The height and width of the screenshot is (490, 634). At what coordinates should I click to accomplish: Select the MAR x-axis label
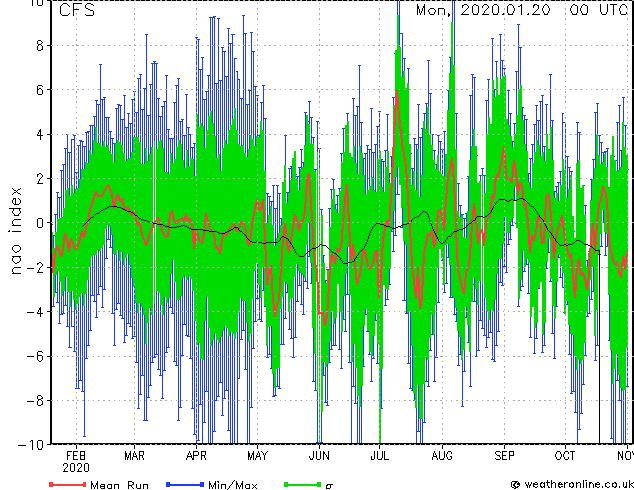click(x=134, y=456)
